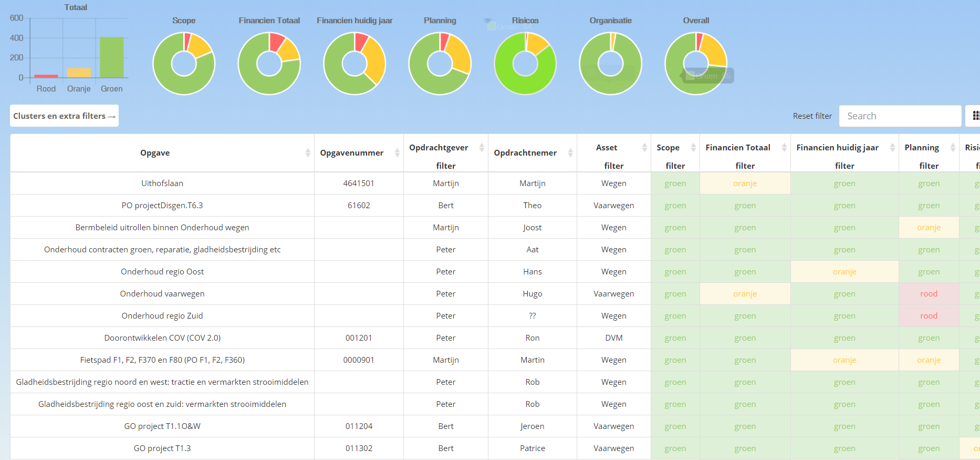This screenshot has width=980, height=460.
Task: Open the filter under Asset header
Action: [613, 166]
